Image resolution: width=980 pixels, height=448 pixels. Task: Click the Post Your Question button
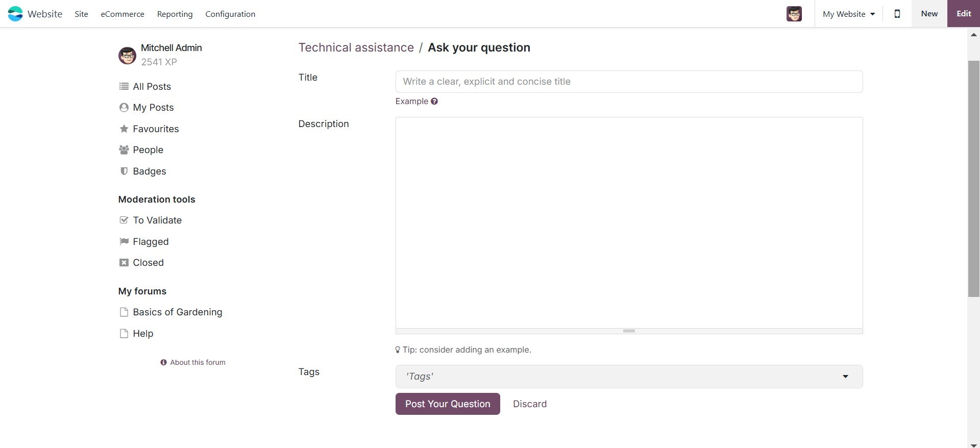[x=448, y=404]
